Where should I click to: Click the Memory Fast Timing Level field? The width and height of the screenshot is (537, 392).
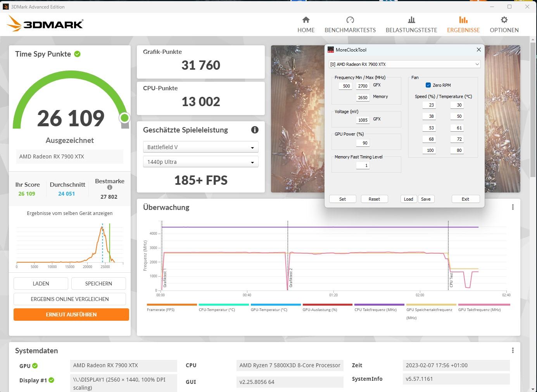[363, 165]
